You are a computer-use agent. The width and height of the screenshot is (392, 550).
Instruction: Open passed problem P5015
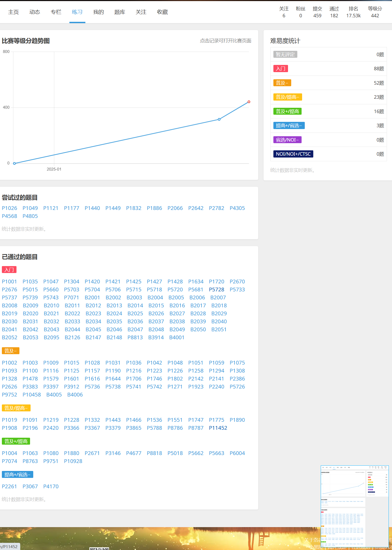[30, 290]
